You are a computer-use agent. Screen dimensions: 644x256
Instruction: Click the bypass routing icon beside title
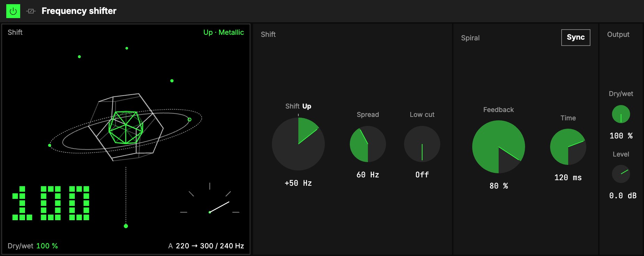click(31, 11)
